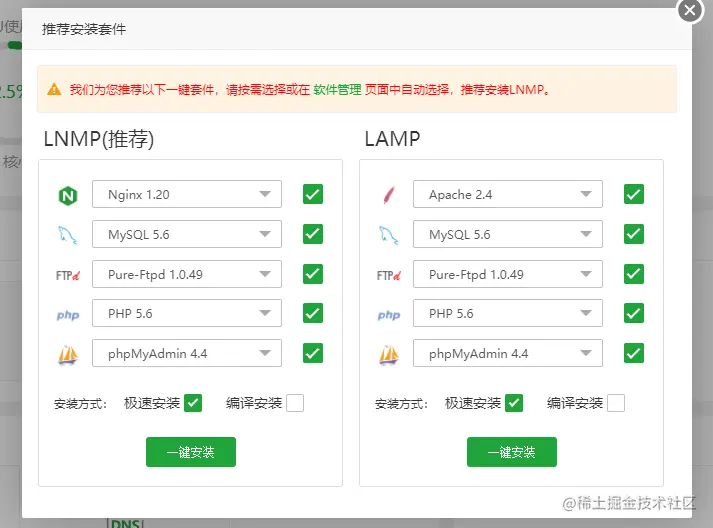Click the 安装方式 label in LNMP
The height and width of the screenshot is (528, 713).
(80, 404)
